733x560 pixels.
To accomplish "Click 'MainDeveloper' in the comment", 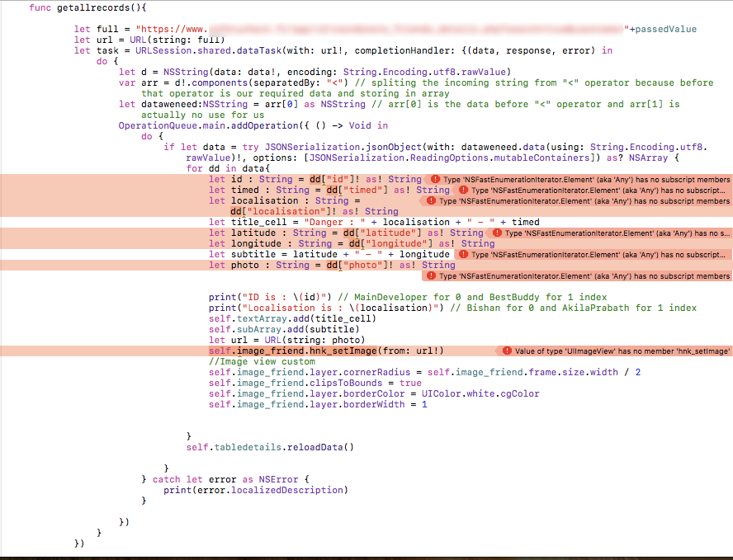I will [390, 298].
